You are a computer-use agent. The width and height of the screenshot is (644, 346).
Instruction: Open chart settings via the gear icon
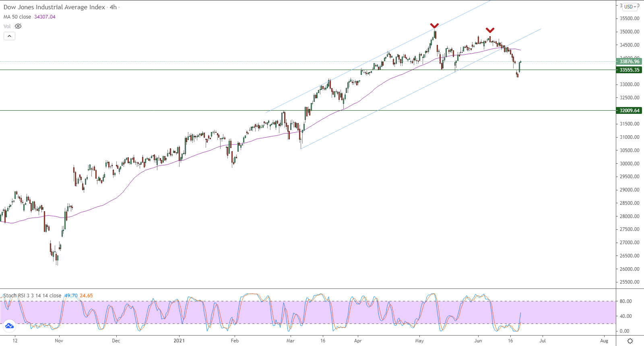tap(630, 341)
